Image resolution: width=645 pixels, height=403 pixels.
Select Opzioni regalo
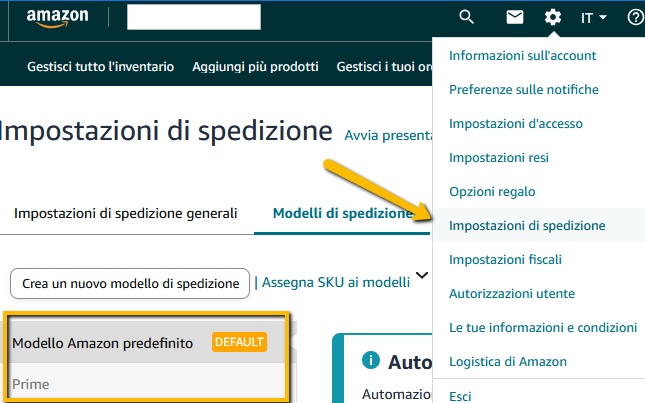[x=492, y=192]
